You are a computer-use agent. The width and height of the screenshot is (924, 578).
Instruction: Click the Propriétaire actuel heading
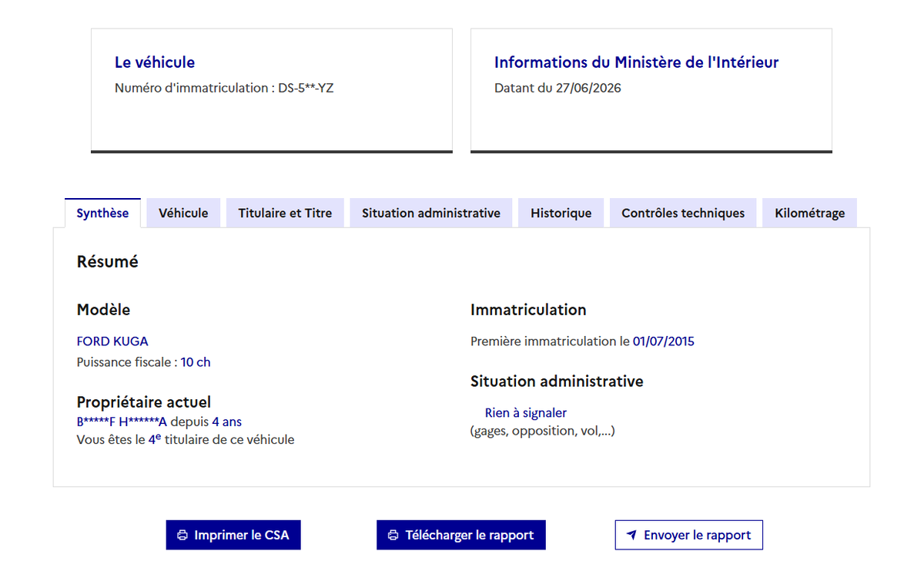click(x=144, y=402)
